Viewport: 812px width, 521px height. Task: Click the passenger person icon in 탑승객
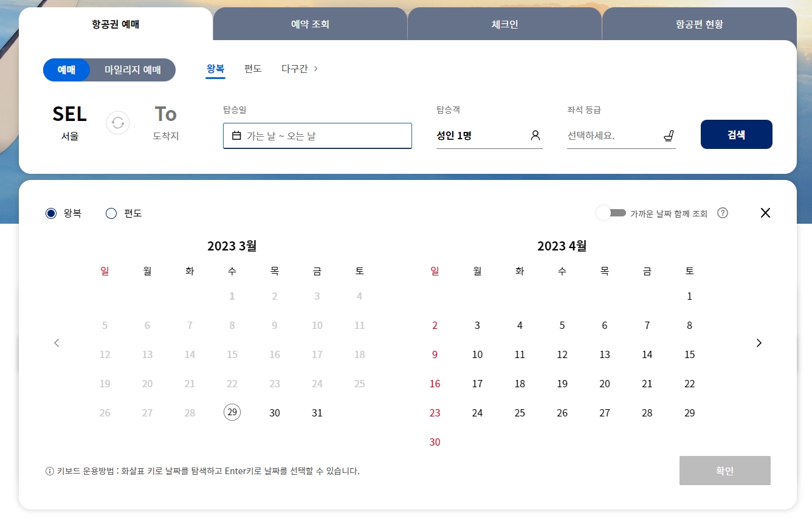[535, 135]
